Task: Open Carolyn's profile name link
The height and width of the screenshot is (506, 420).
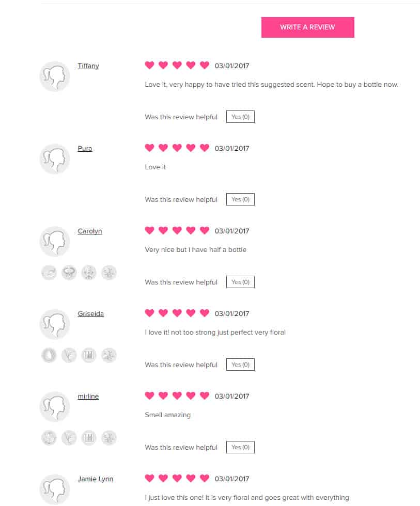Action: (90, 231)
